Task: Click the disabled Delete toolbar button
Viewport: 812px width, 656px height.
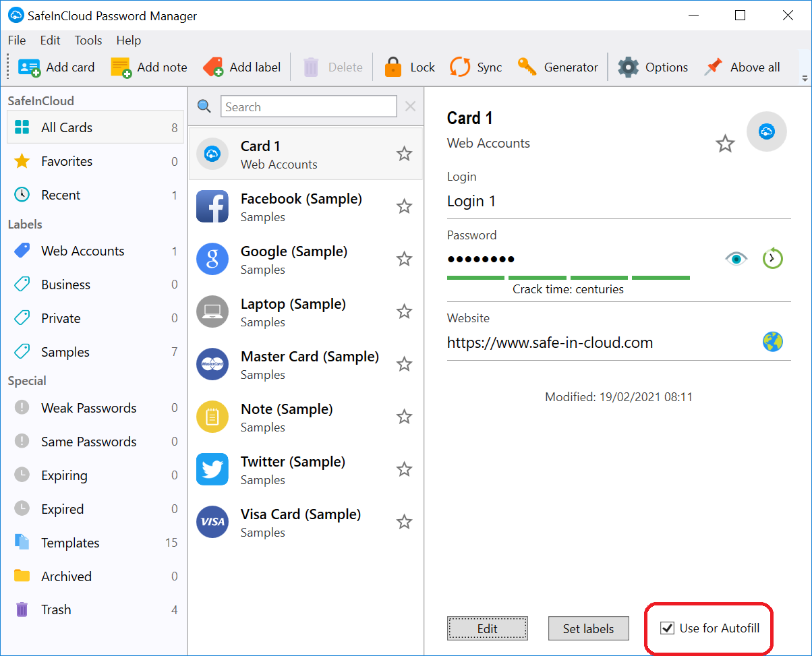Action: pos(332,67)
